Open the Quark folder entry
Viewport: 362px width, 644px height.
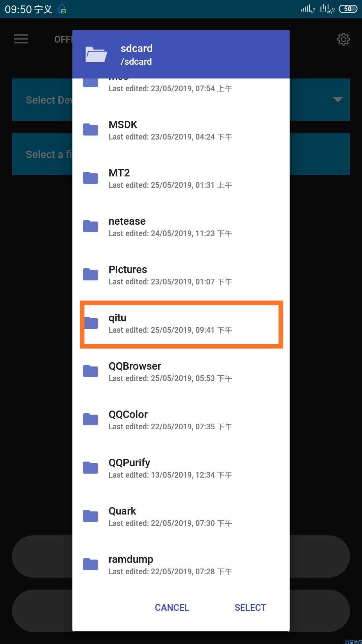coord(181,517)
